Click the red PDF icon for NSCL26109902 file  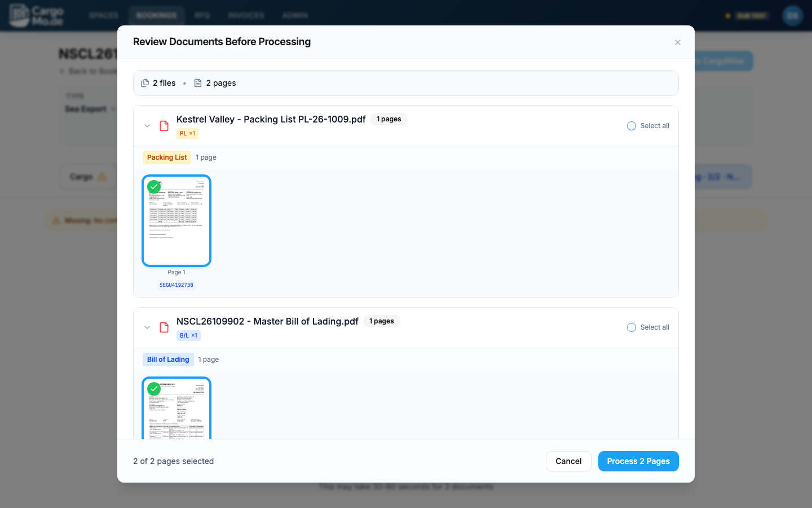point(164,327)
